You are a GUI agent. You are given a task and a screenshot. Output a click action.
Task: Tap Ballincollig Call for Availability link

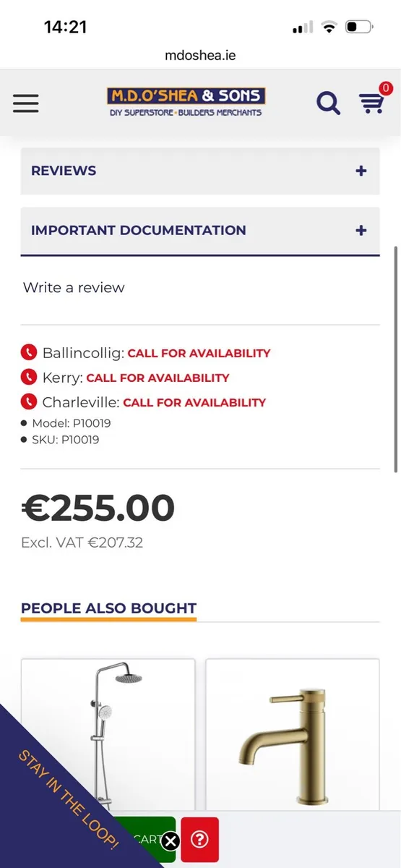(199, 354)
